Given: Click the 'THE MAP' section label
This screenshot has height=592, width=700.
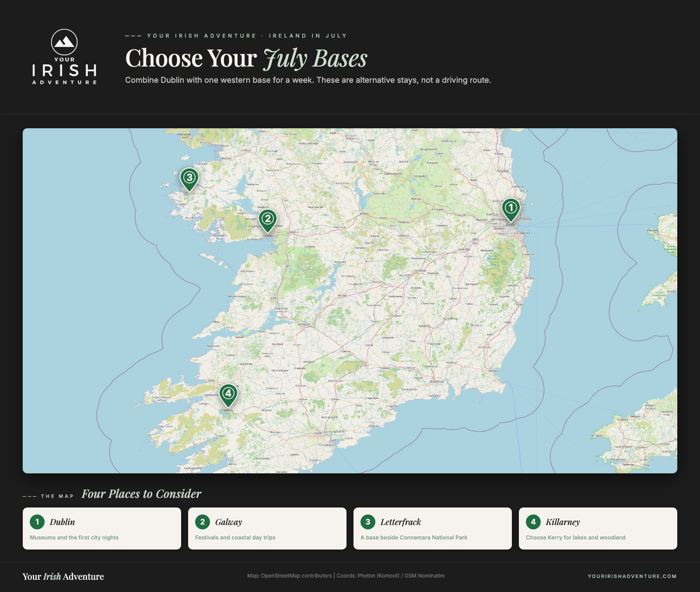Looking at the screenshot, I should tap(57, 496).
